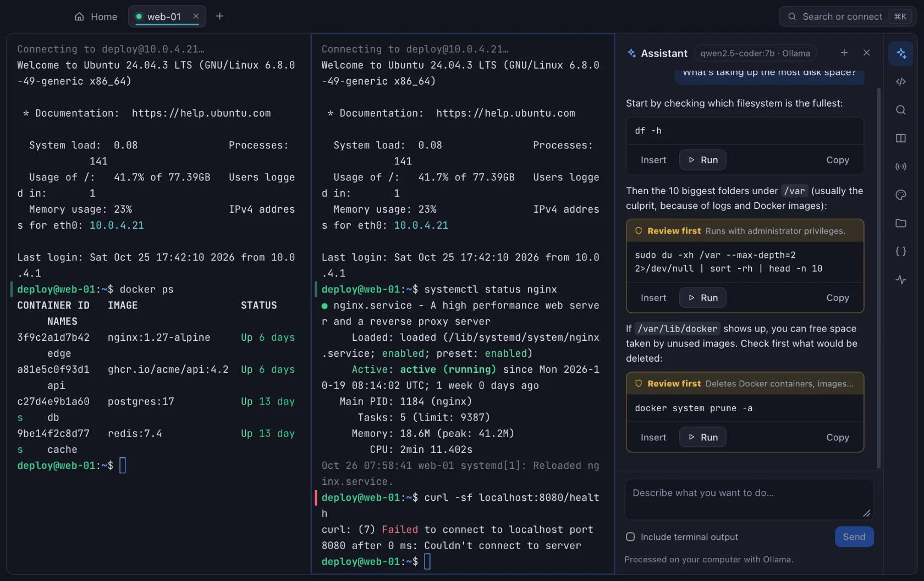Focus the Describe what you want input
Viewport: 924px width, 581px height.
[749, 500]
